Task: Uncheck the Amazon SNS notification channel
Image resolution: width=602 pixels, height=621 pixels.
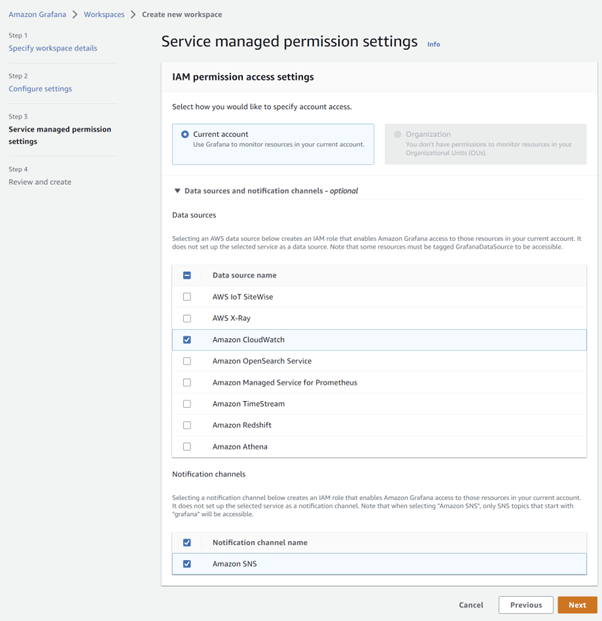Action: pyautogui.click(x=187, y=564)
